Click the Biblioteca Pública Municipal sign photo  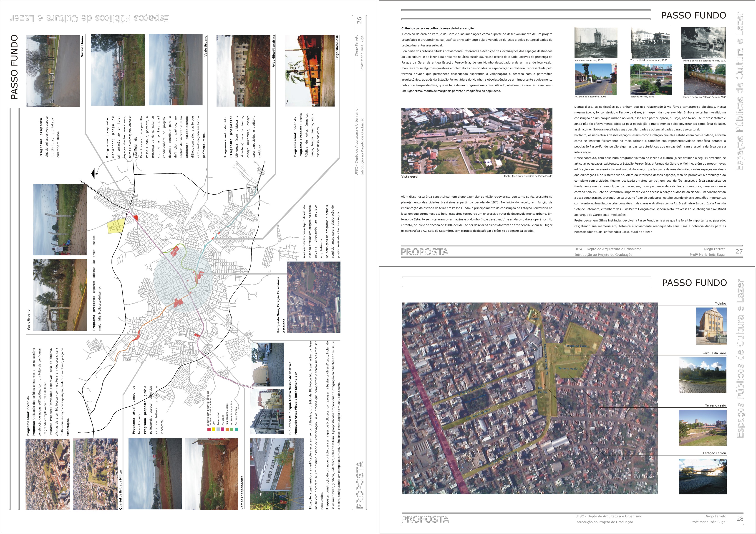277,474
